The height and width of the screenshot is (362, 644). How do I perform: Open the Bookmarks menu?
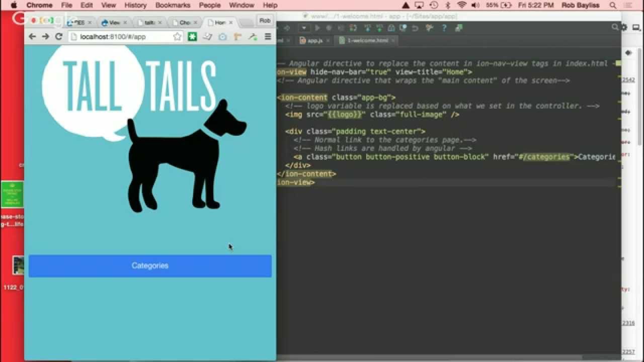pos(173,5)
